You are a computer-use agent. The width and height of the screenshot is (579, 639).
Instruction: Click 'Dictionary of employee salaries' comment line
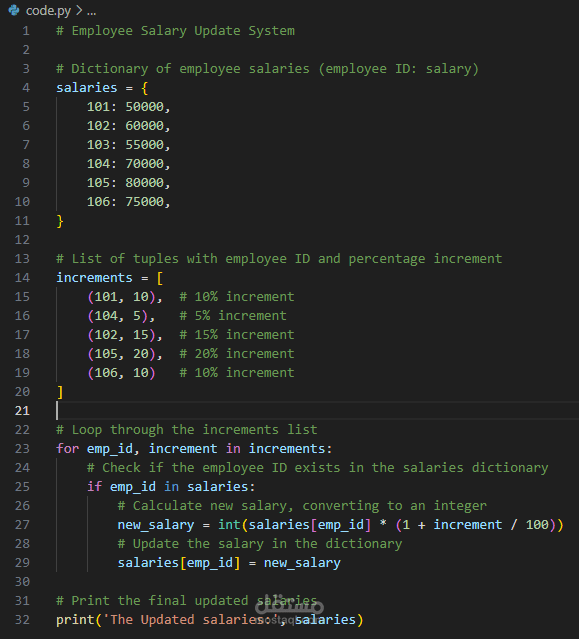coord(267,69)
